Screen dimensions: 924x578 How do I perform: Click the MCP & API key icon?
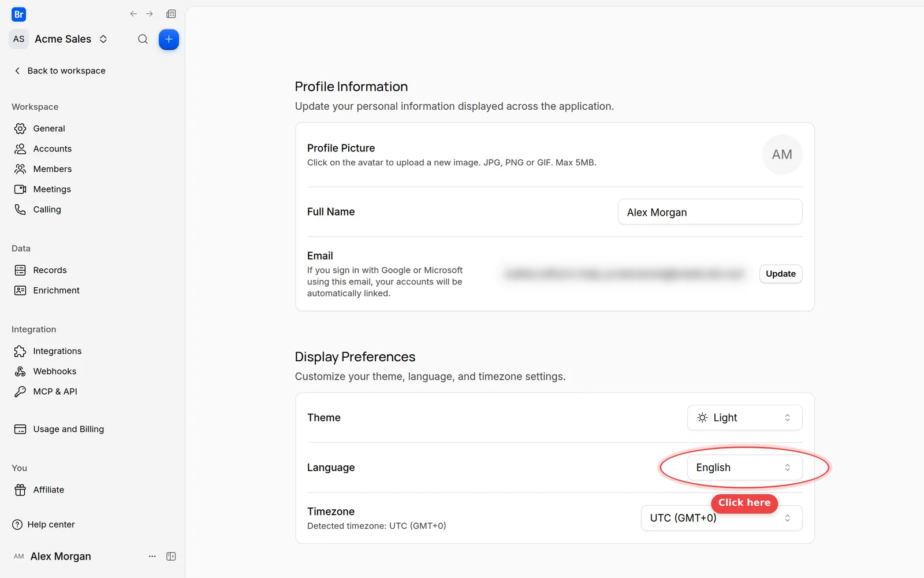point(20,391)
